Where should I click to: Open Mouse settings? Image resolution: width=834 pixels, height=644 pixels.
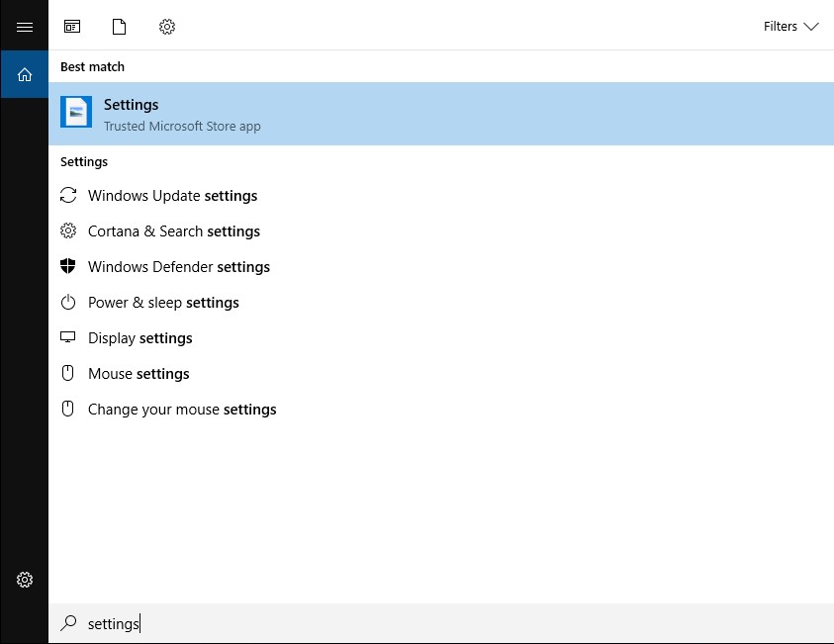(138, 373)
